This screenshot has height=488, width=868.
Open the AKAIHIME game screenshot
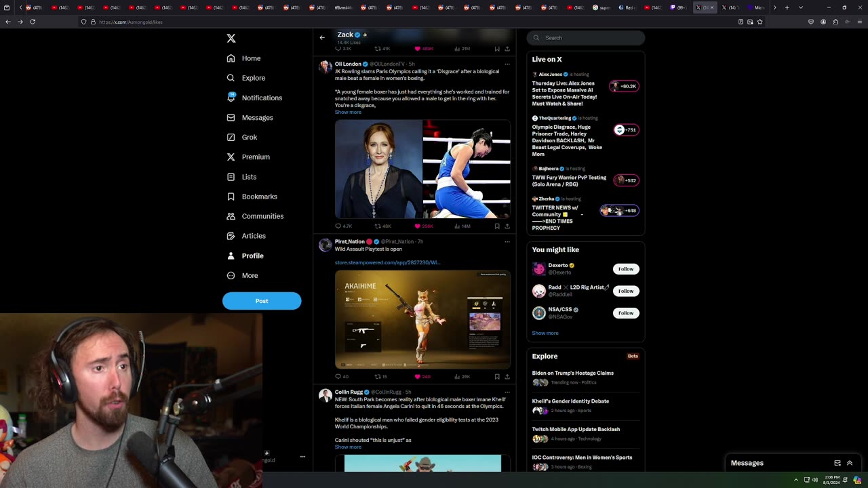(x=422, y=319)
